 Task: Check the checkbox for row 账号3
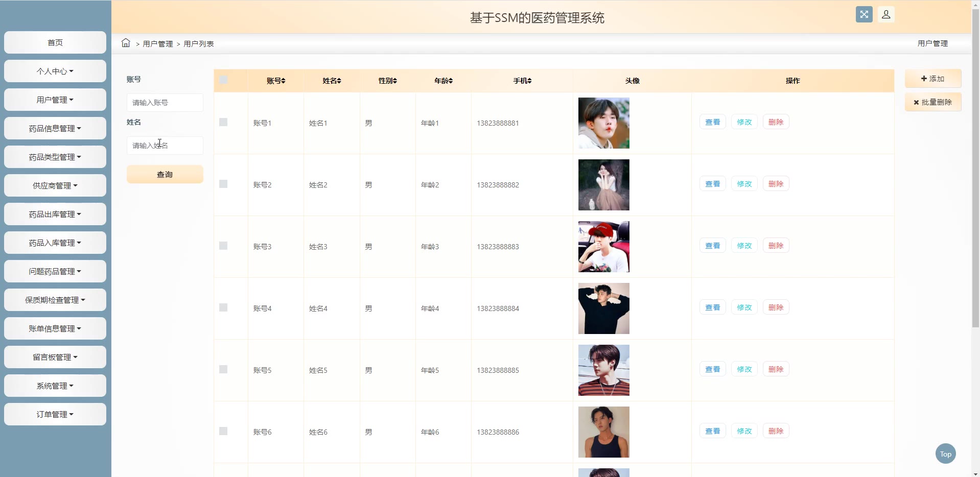click(223, 246)
